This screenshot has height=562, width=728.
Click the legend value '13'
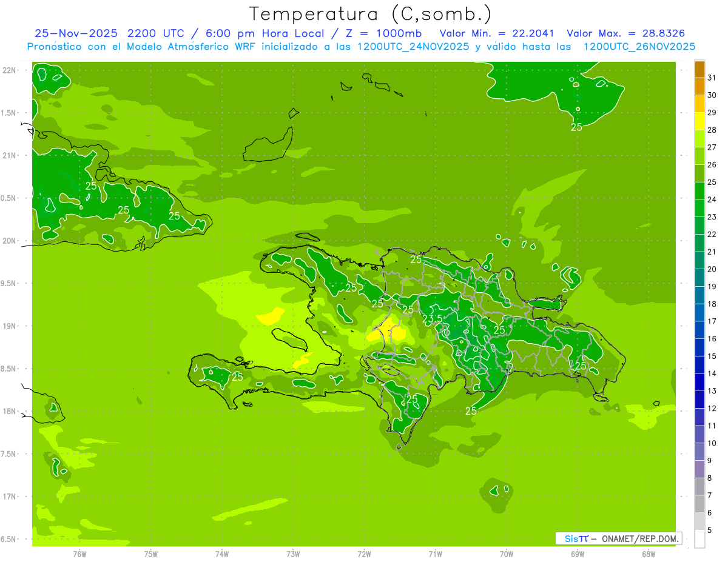pyautogui.click(x=712, y=391)
